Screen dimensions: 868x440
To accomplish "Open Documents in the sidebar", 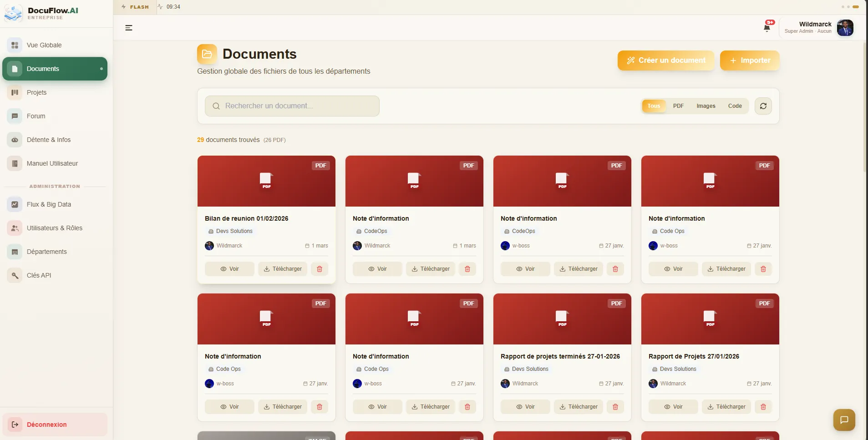I will pyautogui.click(x=55, y=69).
